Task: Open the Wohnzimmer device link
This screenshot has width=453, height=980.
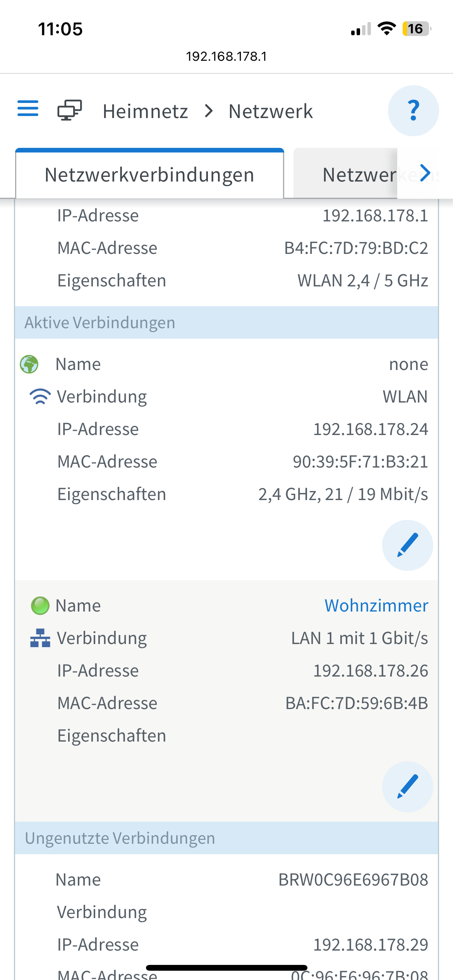Action: 376,606
